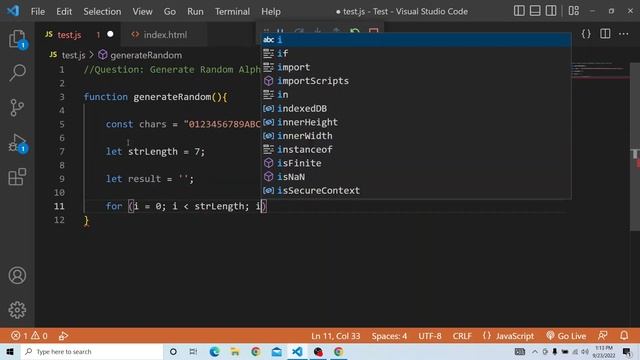Open the Edit menu
This screenshot has height=360, width=640.
tap(64, 11)
